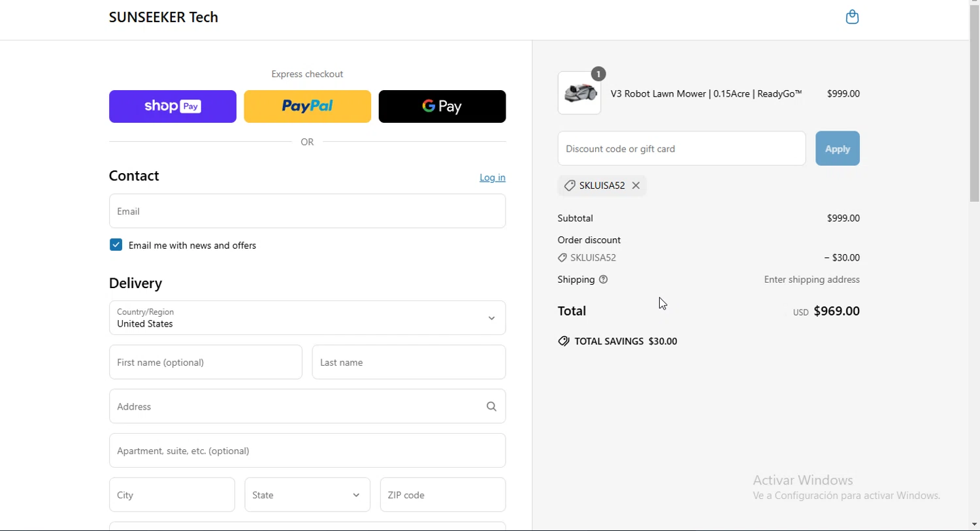This screenshot has height=531, width=980.
Task: Pay with Shop Pay express checkout
Action: coord(172,106)
